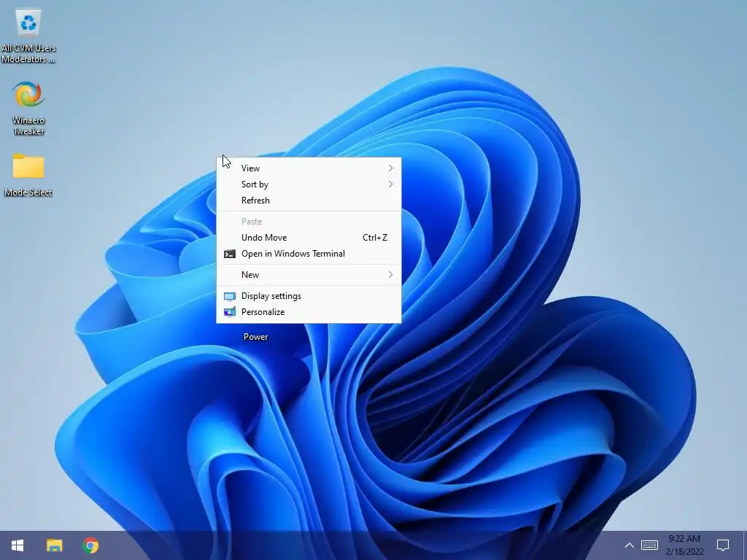Open the touch keyboard tray icon
The image size is (747, 560).
click(649, 545)
